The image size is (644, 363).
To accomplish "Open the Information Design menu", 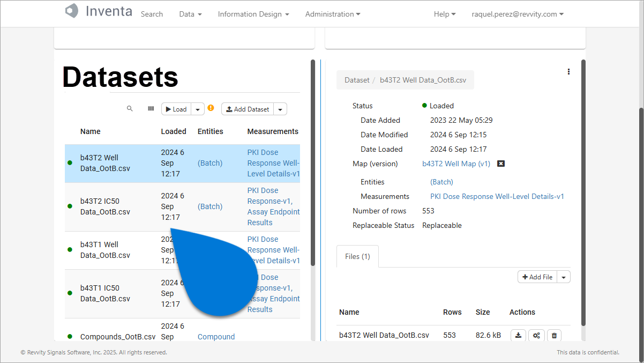I will pyautogui.click(x=253, y=14).
